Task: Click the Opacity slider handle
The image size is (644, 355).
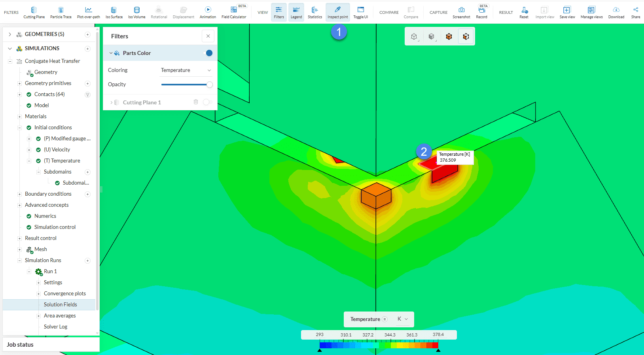Action: (210, 85)
